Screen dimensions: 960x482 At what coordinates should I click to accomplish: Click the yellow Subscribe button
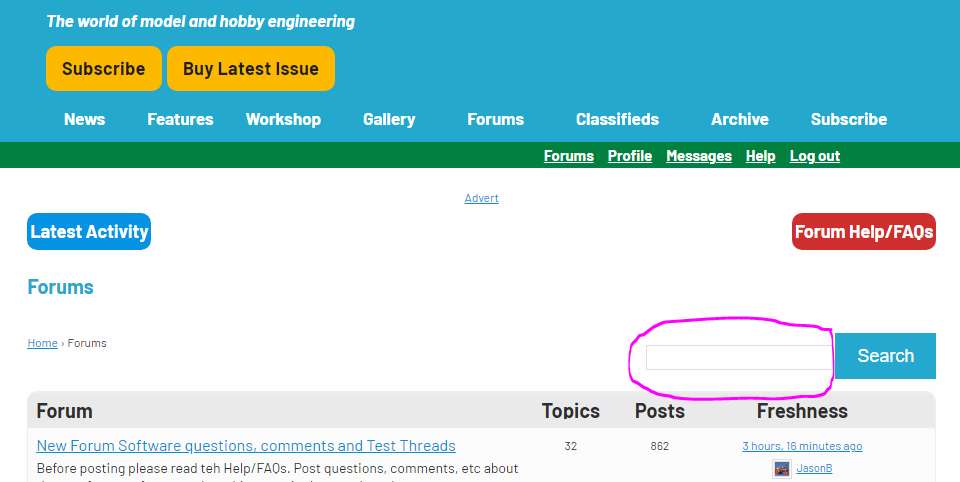coord(103,69)
